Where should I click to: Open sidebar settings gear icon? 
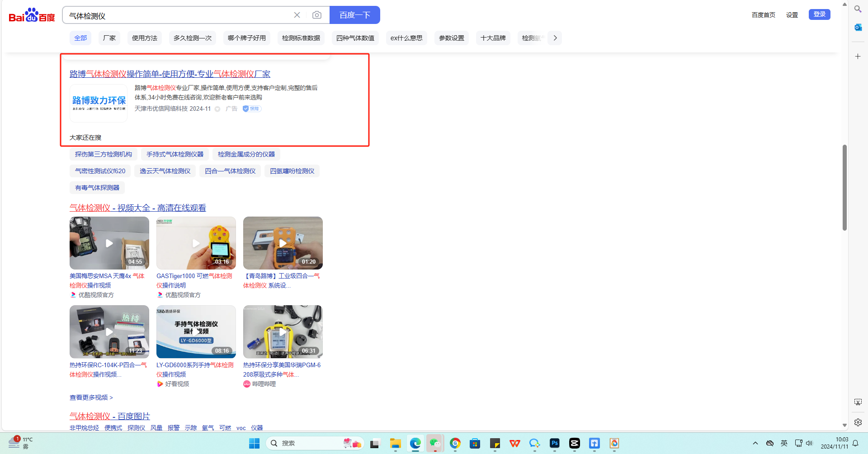pyautogui.click(x=858, y=422)
